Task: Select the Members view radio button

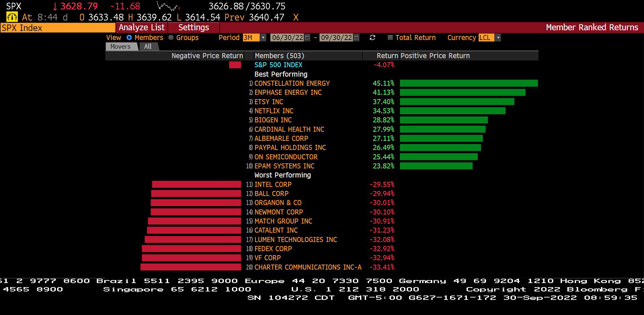Action: click(129, 38)
